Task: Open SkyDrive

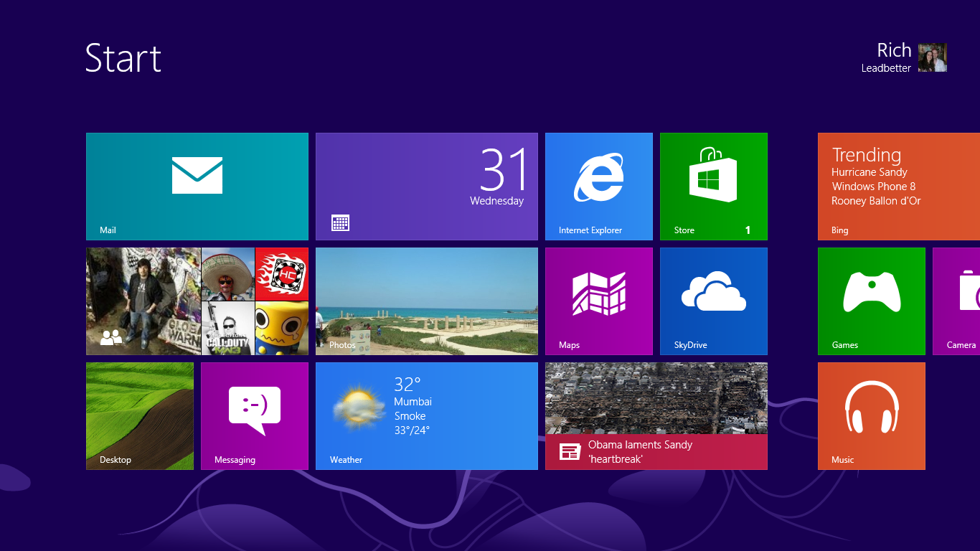Action: (x=712, y=301)
